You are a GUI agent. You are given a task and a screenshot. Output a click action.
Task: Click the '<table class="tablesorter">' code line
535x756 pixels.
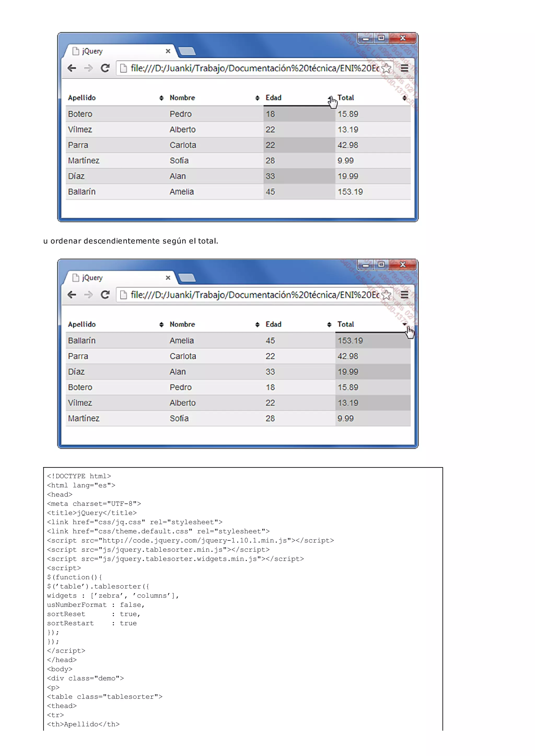coord(104,697)
